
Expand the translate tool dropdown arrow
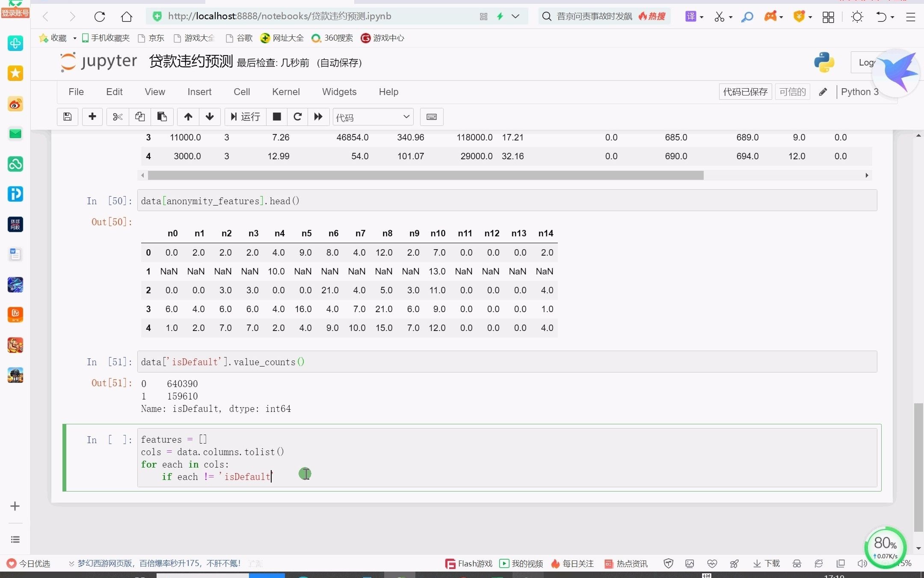click(702, 17)
